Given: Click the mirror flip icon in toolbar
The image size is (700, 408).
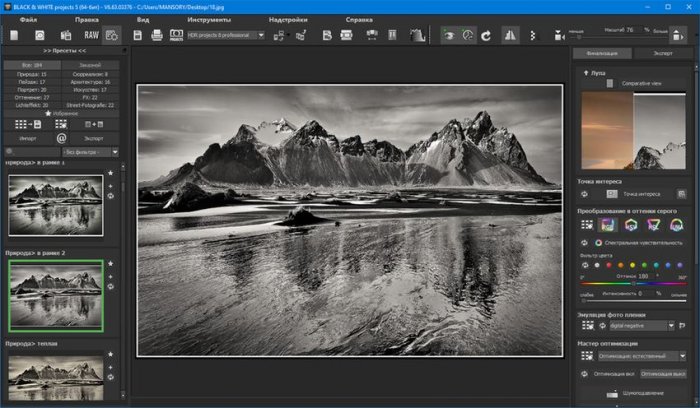Looking at the screenshot, I should tap(511, 35).
